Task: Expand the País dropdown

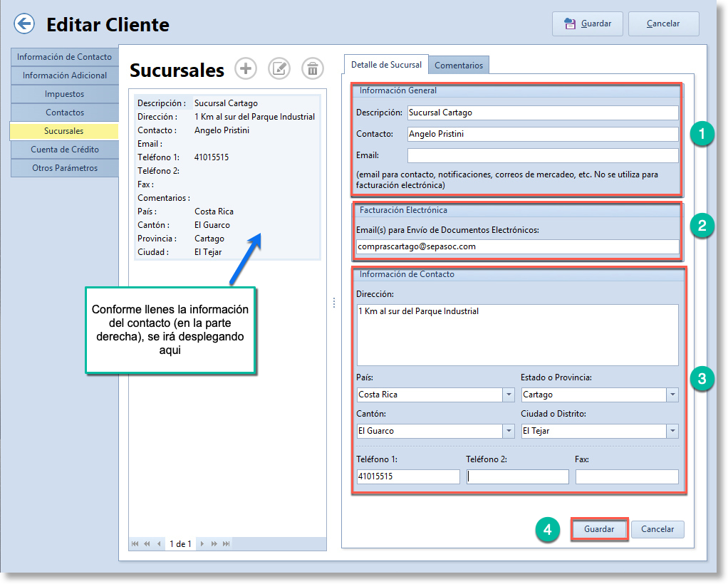Action: [x=509, y=395]
